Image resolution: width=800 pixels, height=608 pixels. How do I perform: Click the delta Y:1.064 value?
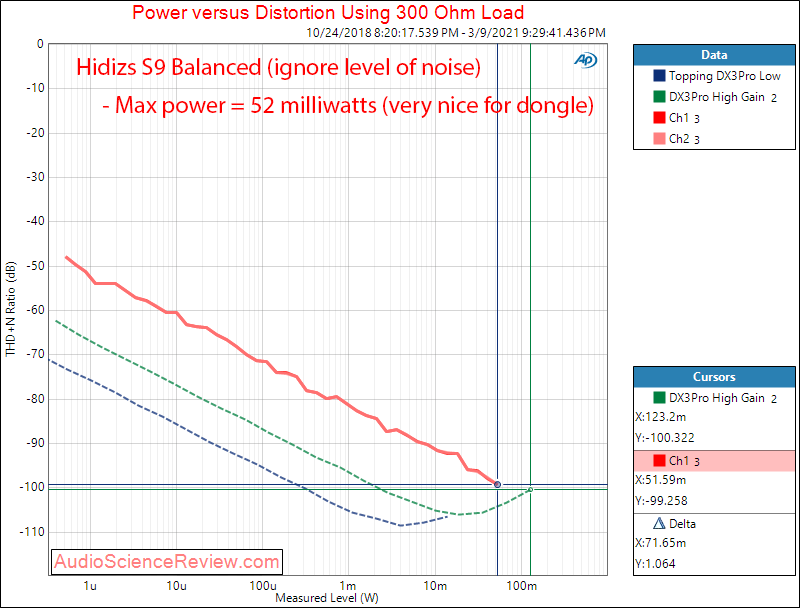pos(656,564)
